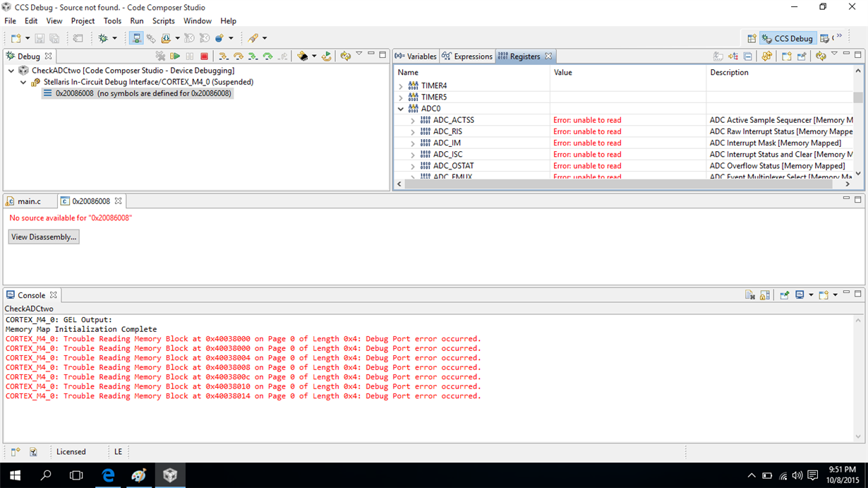
Task: Click the Description column header
Action: click(x=780, y=72)
